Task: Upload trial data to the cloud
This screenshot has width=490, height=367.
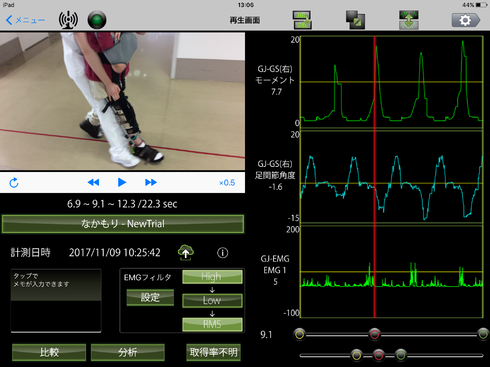Action: 186,253
